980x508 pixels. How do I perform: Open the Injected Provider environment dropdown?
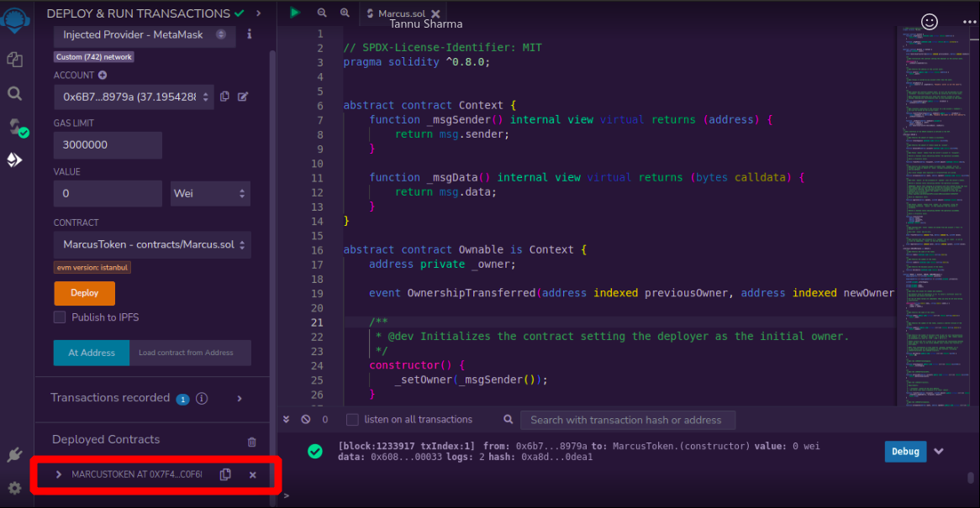145,35
